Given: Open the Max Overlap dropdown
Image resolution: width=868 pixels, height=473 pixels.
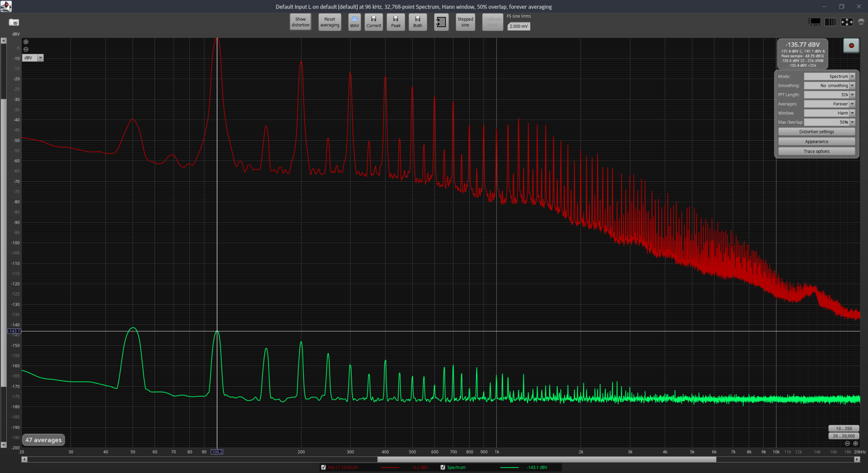Looking at the screenshot, I should click(829, 122).
